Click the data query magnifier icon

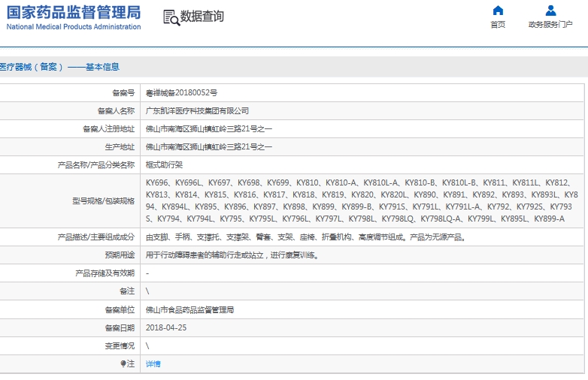pyautogui.click(x=171, y=17)
